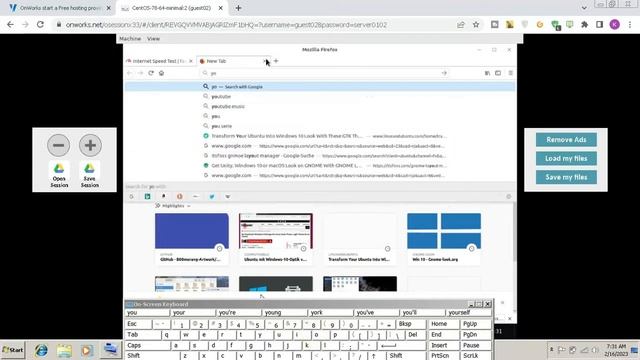
Task: Open Chrome Extensions puzzle icon
Action: tap(584, 24)
